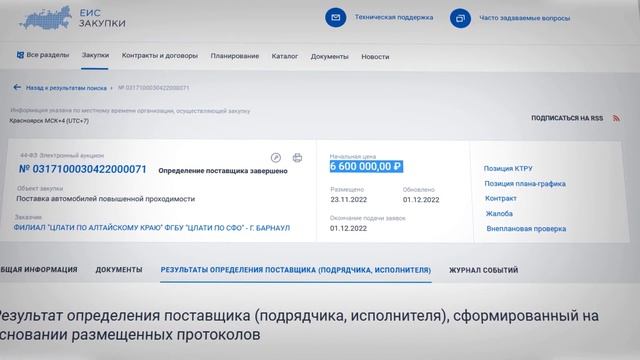This screenshot has height=360, width=640.
Task: Switch to the Документы tab below card
Action: 119,270
